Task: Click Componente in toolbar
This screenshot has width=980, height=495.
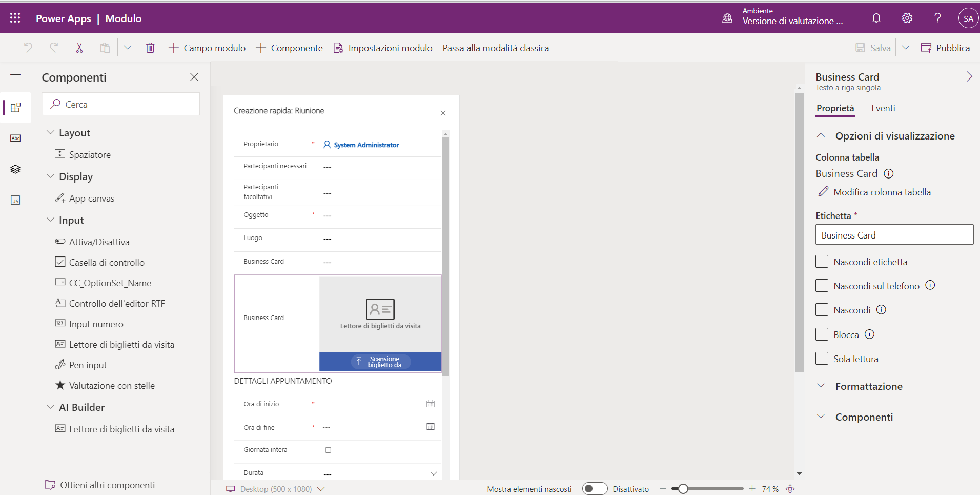Action: [x=289, y=48]
